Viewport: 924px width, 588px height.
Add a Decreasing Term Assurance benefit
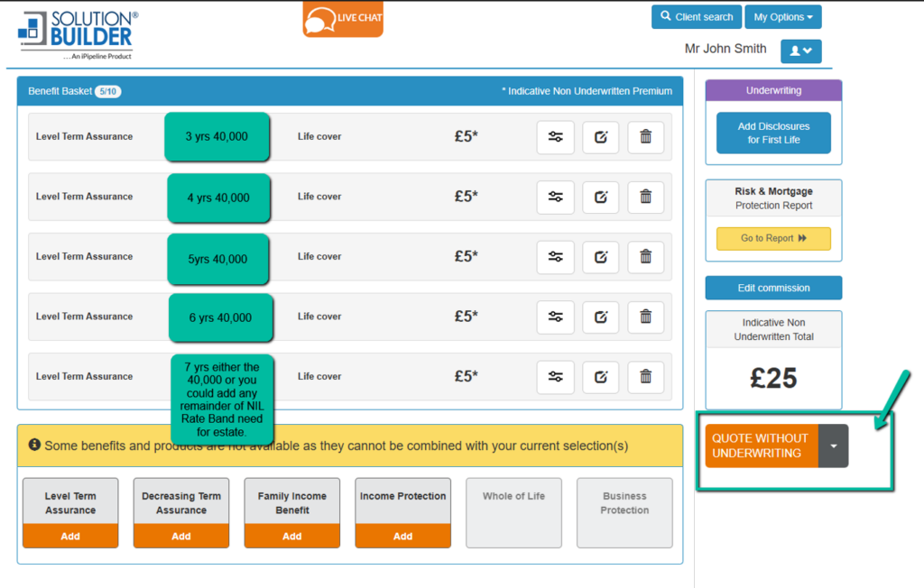pos(181,536)
